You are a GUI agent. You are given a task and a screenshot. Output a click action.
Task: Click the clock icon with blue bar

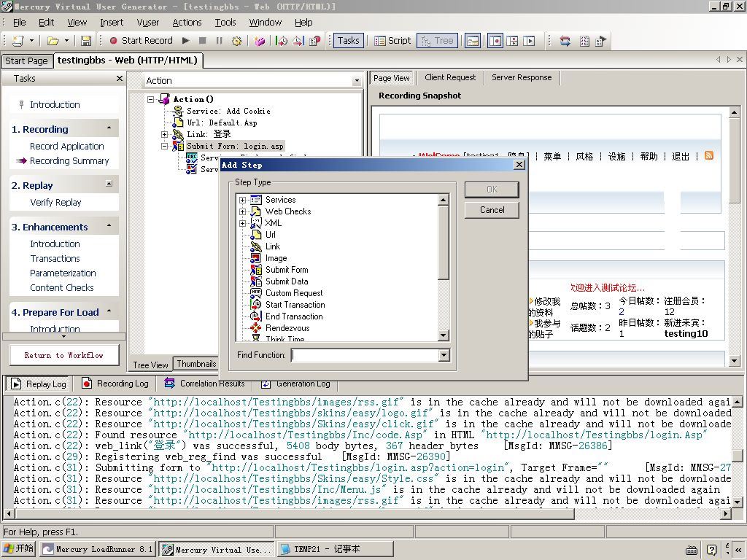pos(298,41)
